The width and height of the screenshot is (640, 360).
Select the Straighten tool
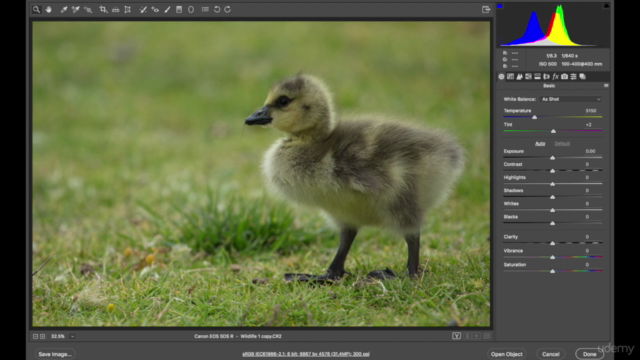coord(116,9)
